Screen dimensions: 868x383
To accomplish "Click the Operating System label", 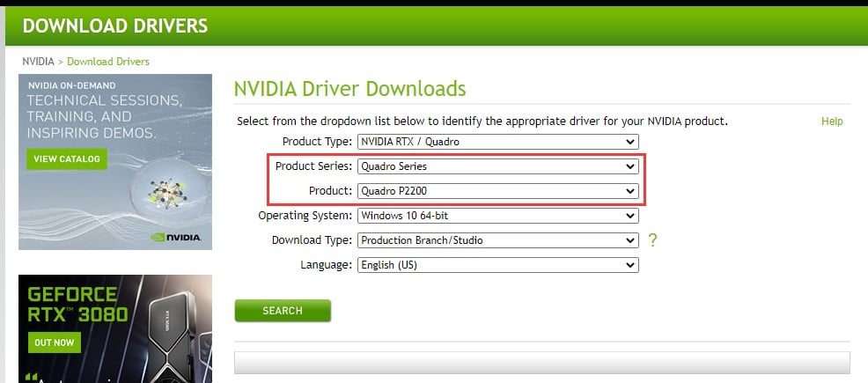I will [x=305, y=216].
